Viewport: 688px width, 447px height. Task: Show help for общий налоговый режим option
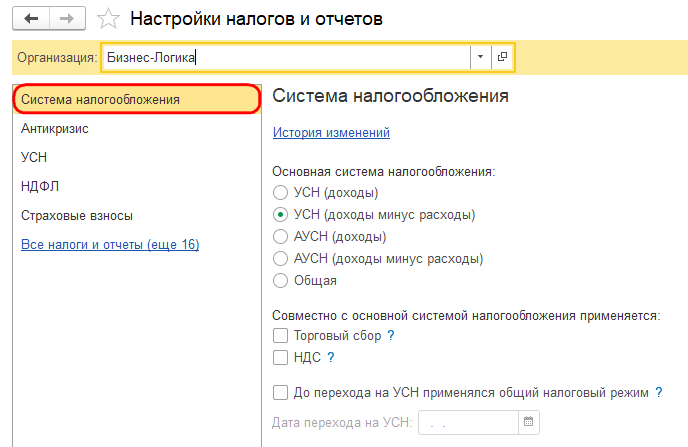click(659, 393)
